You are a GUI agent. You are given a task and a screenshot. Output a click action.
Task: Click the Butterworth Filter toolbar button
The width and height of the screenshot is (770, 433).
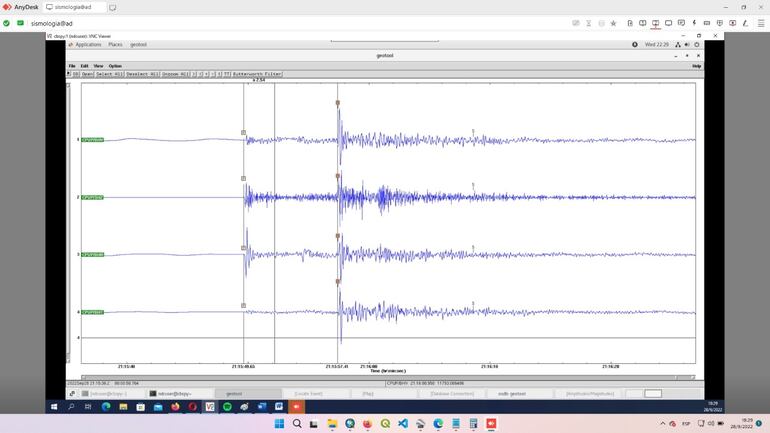258,74
